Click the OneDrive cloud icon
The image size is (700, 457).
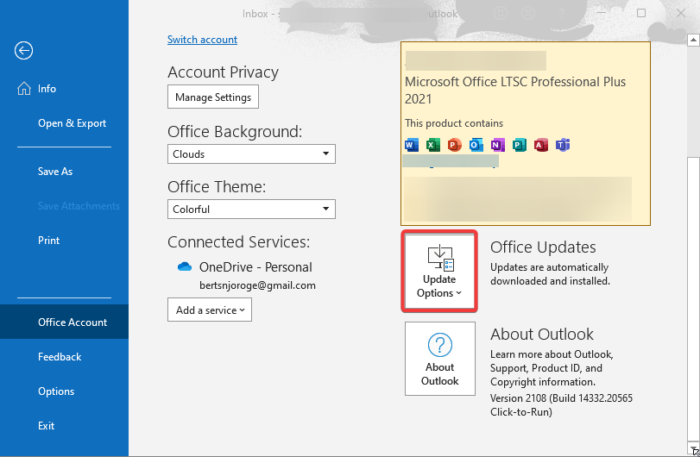184,267
